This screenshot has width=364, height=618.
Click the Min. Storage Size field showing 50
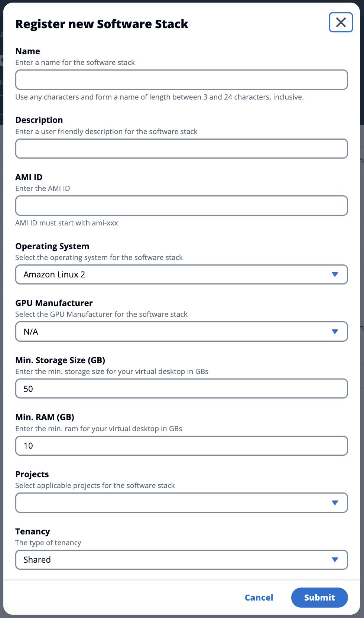[181, 389]
